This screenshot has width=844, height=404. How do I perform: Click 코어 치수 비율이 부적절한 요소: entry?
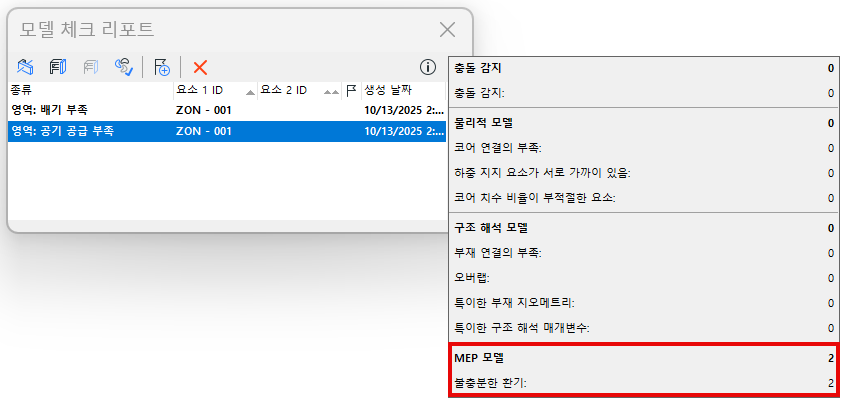click(x=534, y=197)
